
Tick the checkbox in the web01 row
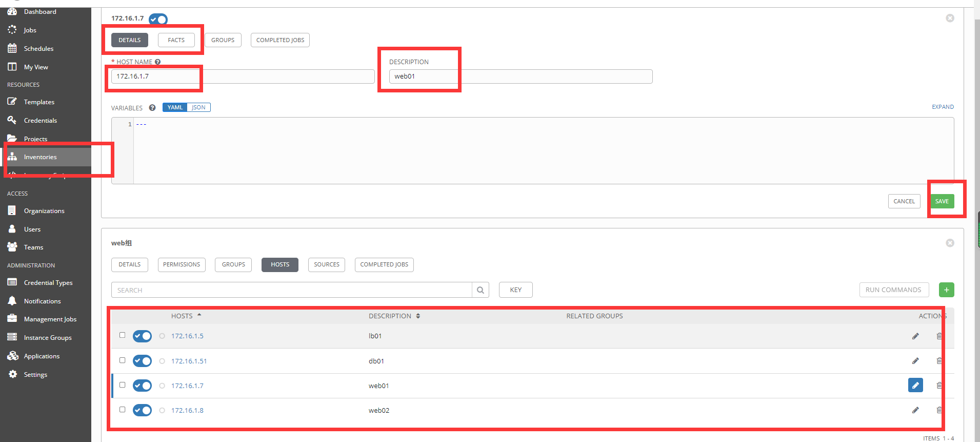click(x=122, y=385)
